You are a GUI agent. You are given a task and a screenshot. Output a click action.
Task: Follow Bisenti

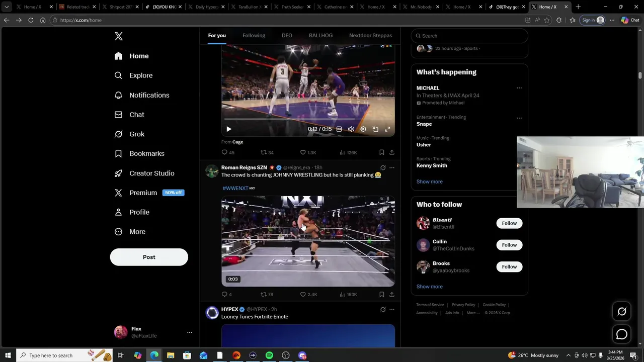pyautogui.click(x=509, y=223)
